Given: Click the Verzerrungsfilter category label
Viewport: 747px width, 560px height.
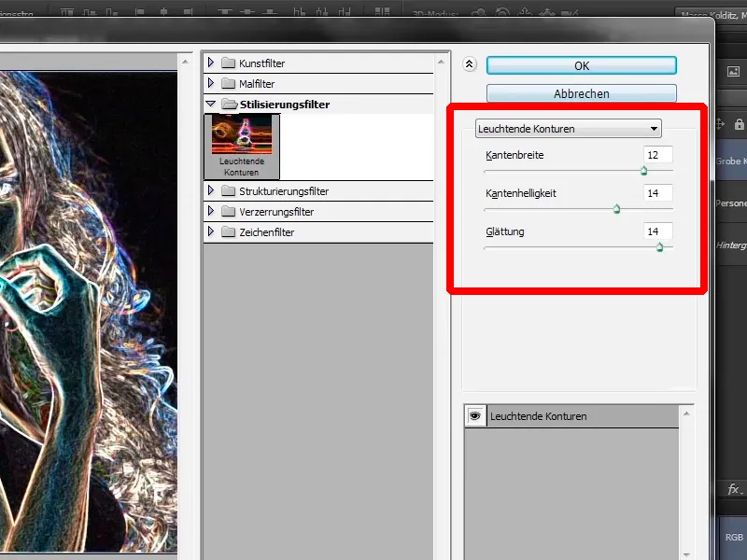Looking at the screenshot, I should pos(276,212).
